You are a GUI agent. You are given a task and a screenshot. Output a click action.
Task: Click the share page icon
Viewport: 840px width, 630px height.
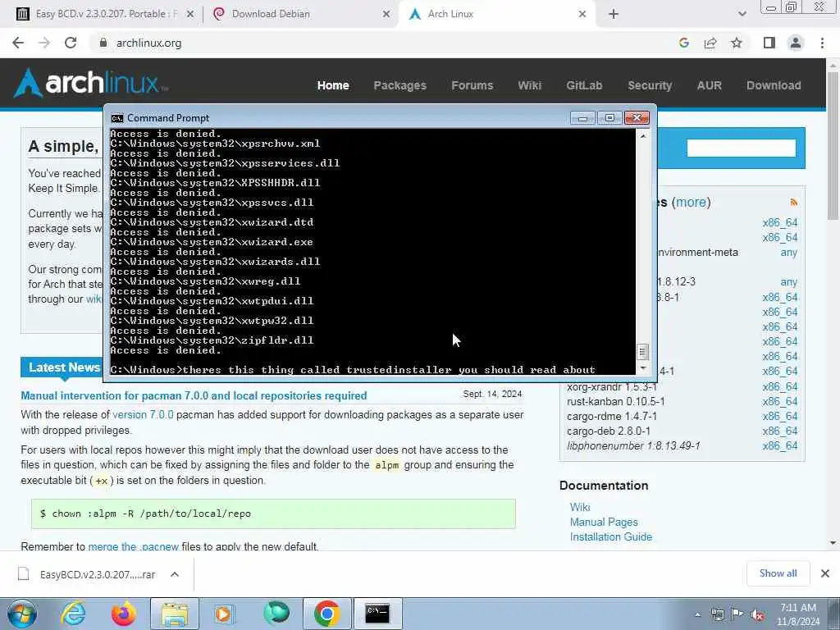pos(710,43)
